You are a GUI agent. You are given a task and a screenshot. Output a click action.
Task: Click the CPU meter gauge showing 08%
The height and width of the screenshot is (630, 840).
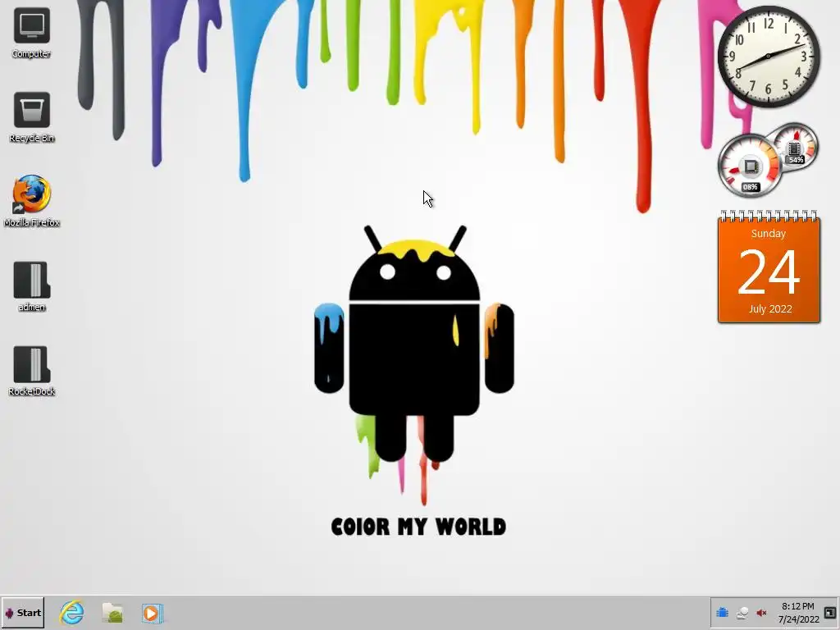[750, 166]
